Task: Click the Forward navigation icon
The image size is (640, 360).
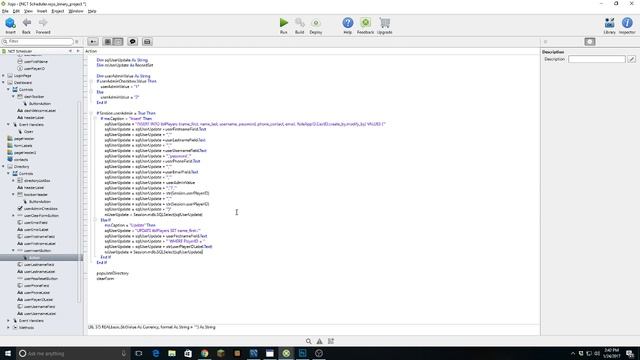Action: click(43, 26)
